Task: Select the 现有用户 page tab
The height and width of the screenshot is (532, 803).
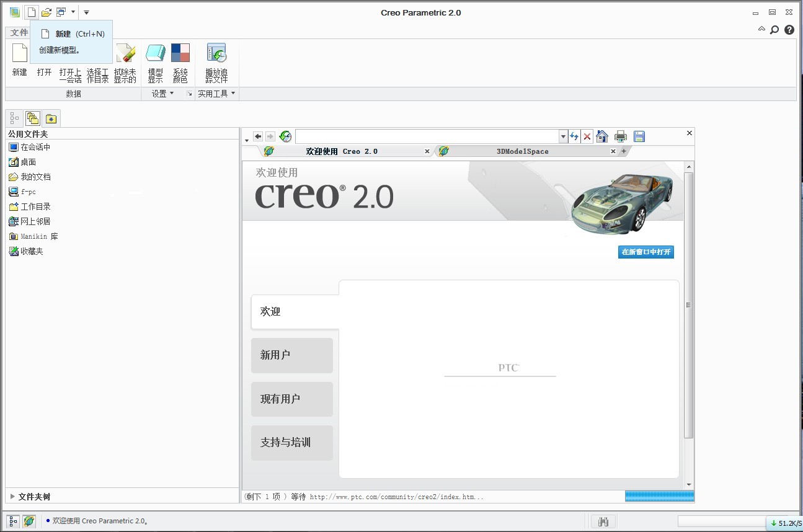Action: coord(292,399)
